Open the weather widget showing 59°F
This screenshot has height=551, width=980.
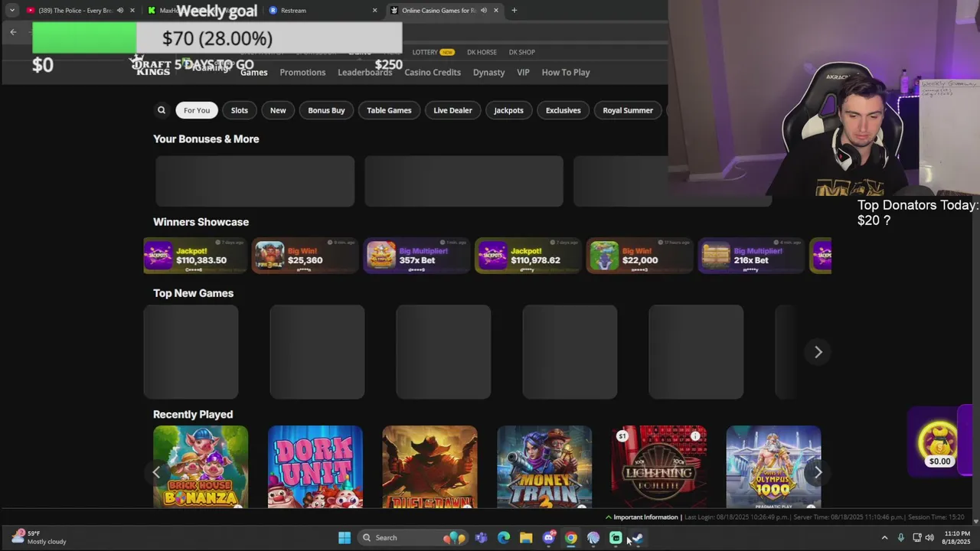coord(40,538)
